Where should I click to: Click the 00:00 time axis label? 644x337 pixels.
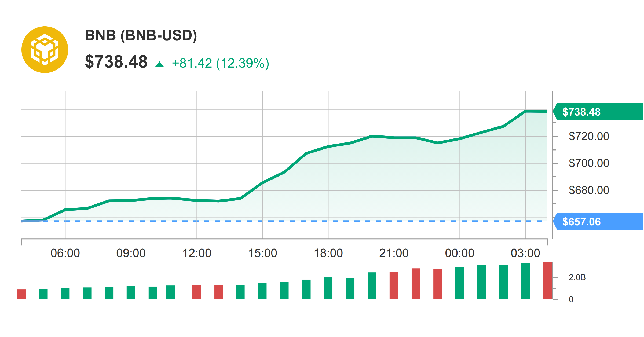click(x=460, y=253)
